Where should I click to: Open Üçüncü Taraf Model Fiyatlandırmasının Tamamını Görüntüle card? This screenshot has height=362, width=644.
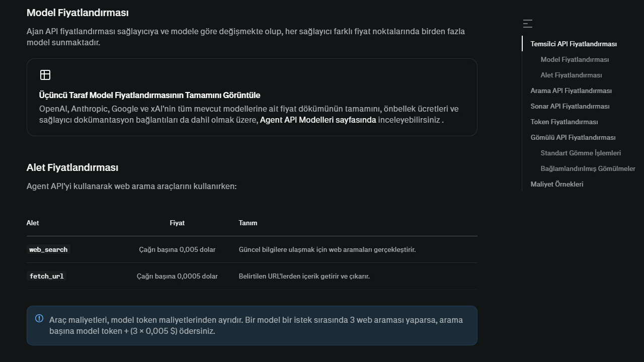pyautogui.click(x=252, y=98)
